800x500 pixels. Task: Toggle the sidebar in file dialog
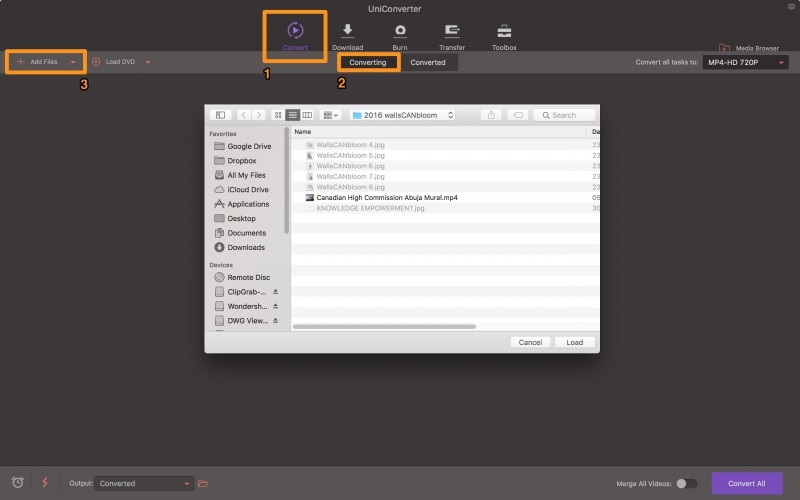220,115
